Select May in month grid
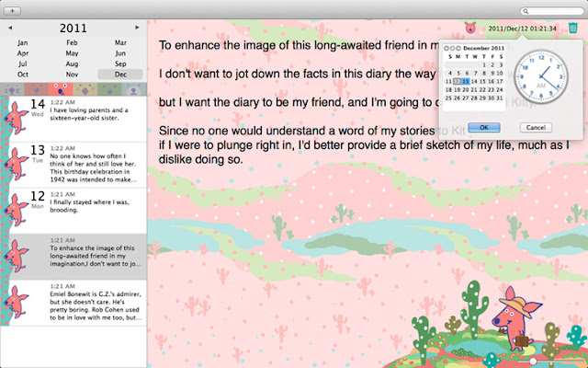The image size is (588, 368). [x=72, y=53]
